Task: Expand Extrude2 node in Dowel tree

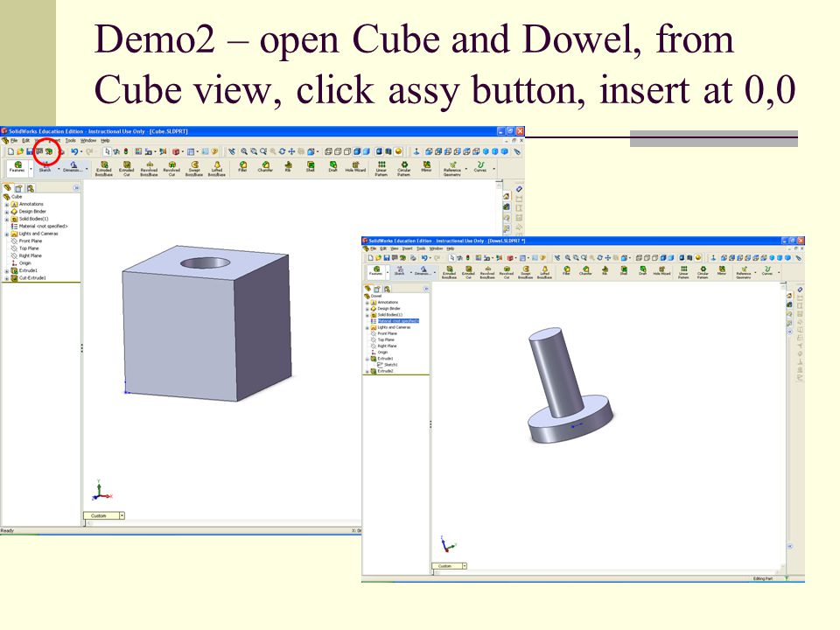Action: tap(367, 371)
